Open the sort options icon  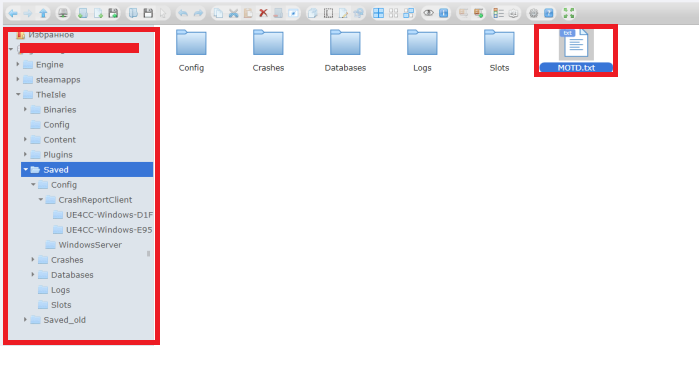point(513,13)
